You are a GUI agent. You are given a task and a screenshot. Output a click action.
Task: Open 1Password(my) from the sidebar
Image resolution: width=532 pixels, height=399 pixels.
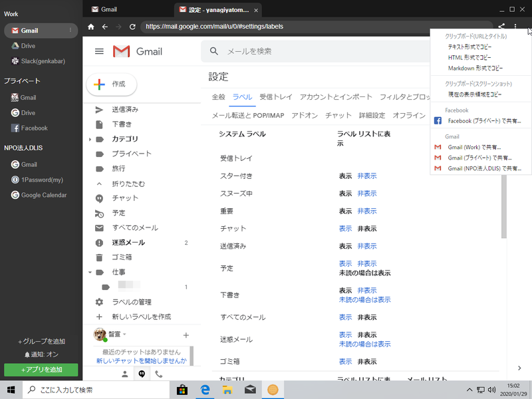[x=42, y=180]
